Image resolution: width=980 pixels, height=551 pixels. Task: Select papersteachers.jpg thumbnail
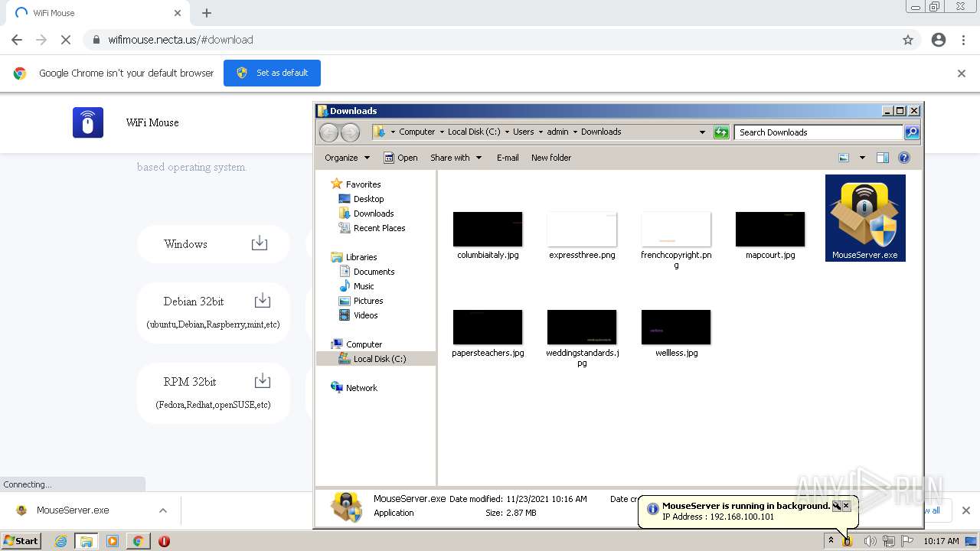pyautogui.click(x=488, y=328)
